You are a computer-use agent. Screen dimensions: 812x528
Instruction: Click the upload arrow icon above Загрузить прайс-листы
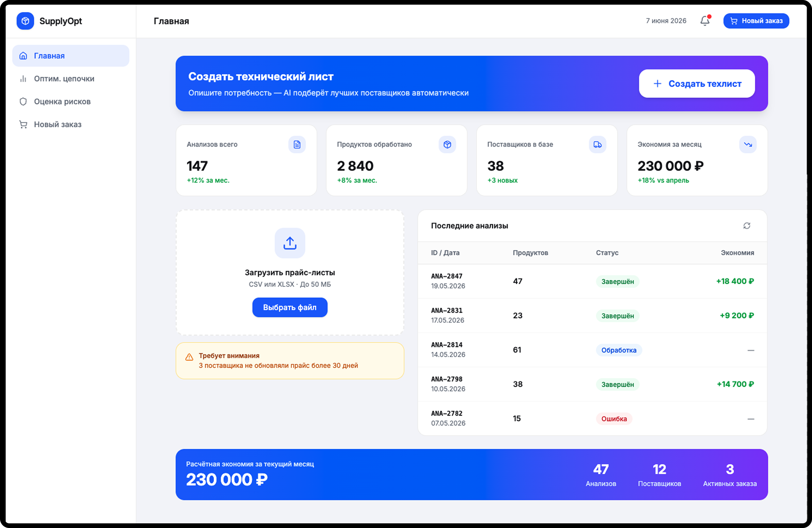(x=290, y=243)
